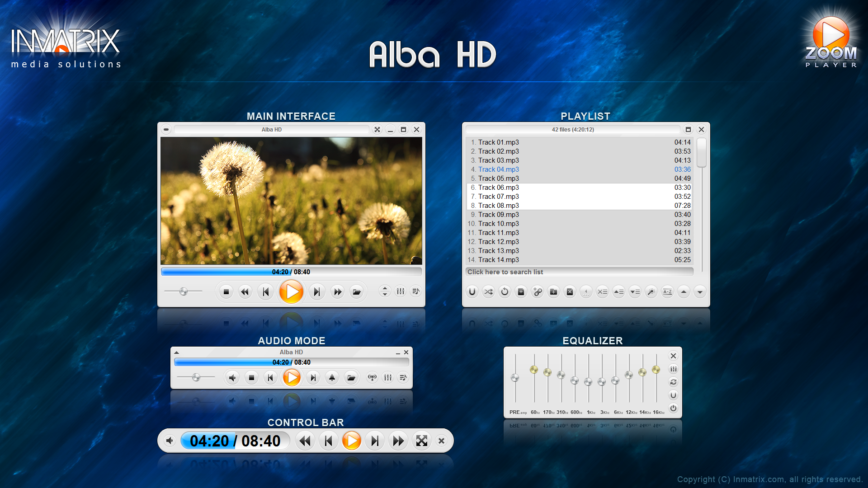The image size is (868, 488).
Task: Toggle the Equalizer power button
Action: click(673, 408)
